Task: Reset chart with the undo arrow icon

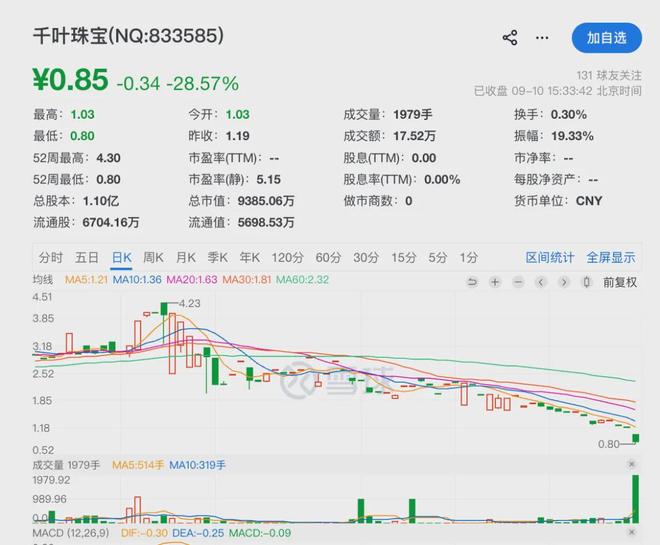Action: [472, 282]
